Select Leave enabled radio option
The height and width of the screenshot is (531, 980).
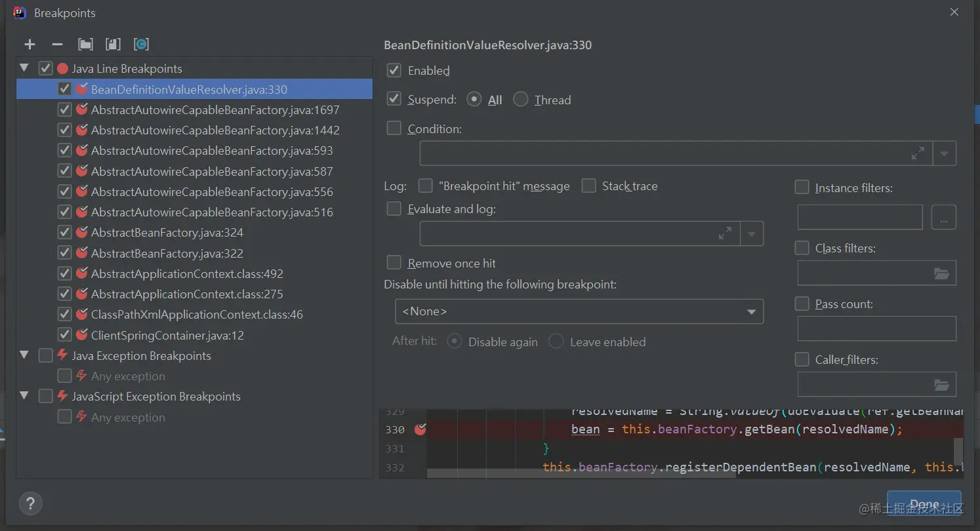[556, 342]
